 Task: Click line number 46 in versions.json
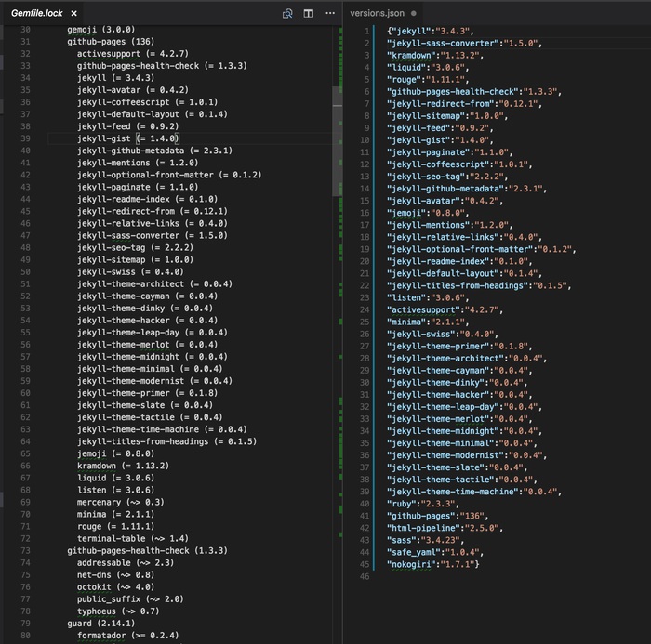365,576
